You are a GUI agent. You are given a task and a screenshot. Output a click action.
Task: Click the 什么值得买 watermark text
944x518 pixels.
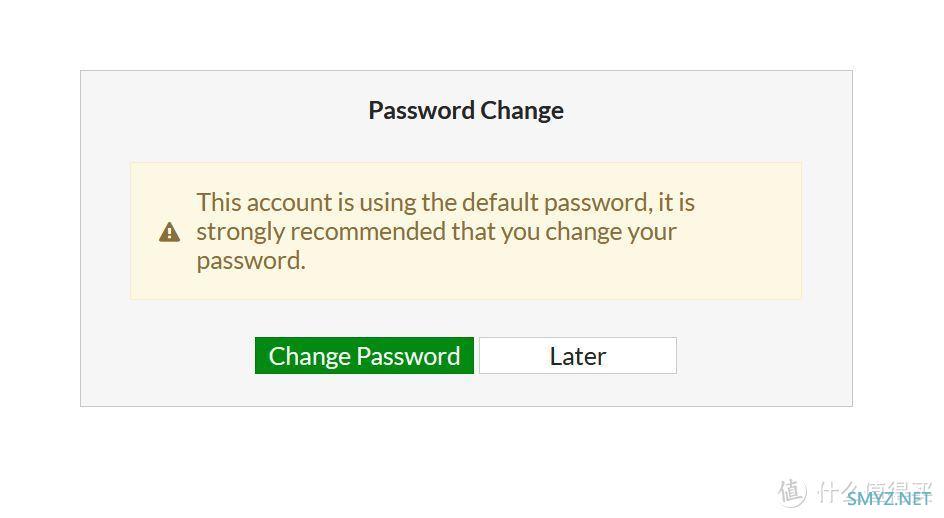click(x=873, y=491)
